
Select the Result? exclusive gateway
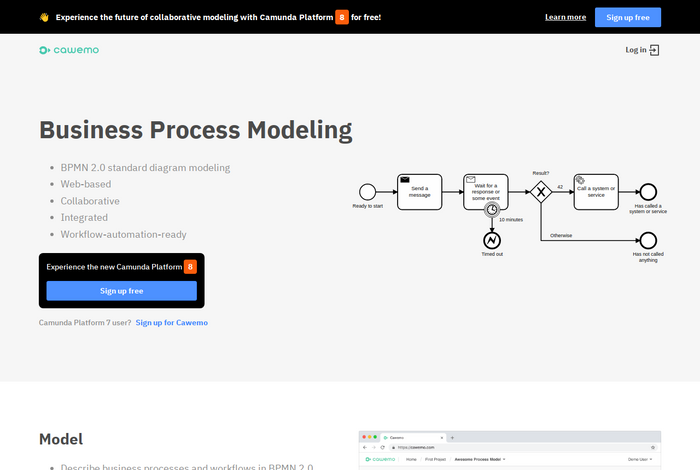point(541,192)
